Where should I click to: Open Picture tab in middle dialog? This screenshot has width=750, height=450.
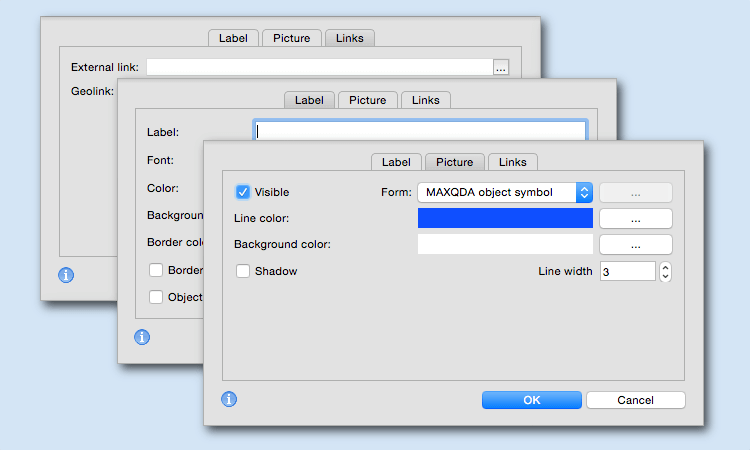click(x=367, y=100)
